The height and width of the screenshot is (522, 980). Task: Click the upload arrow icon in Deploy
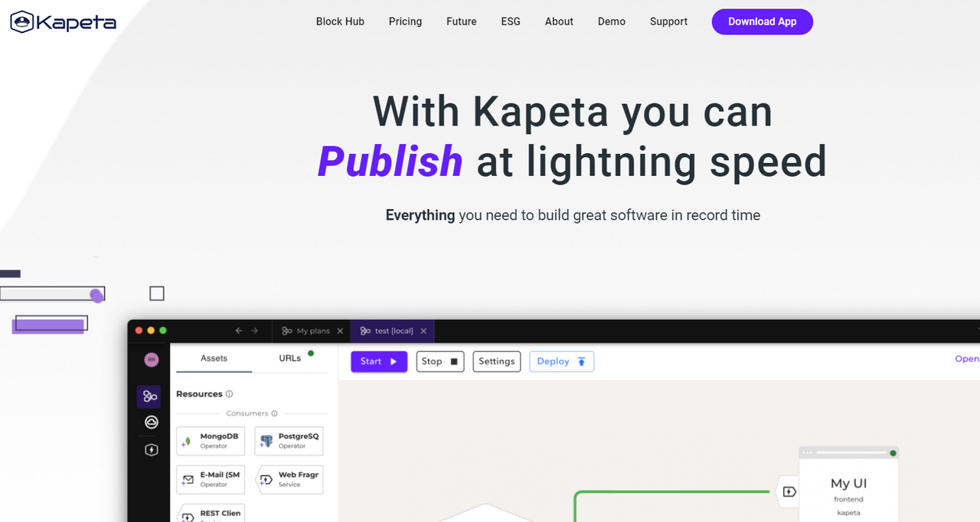coord(581,361)
